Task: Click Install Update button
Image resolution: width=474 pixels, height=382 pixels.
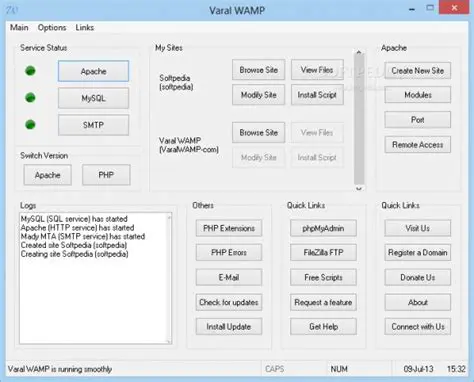Action: point(229,327)
